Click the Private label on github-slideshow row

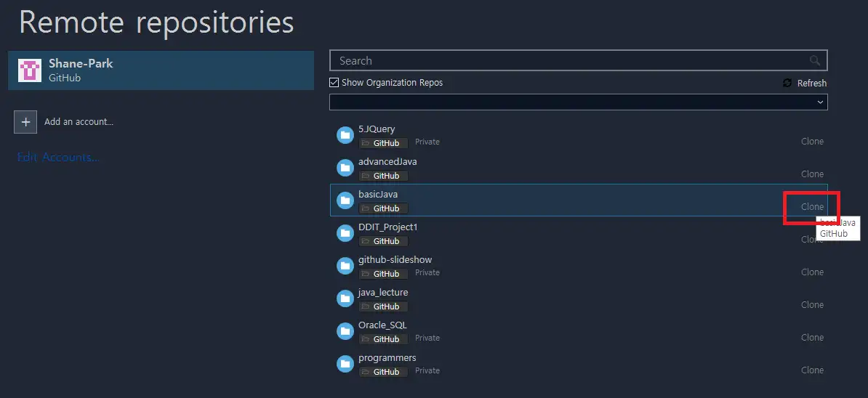[427, 272]
